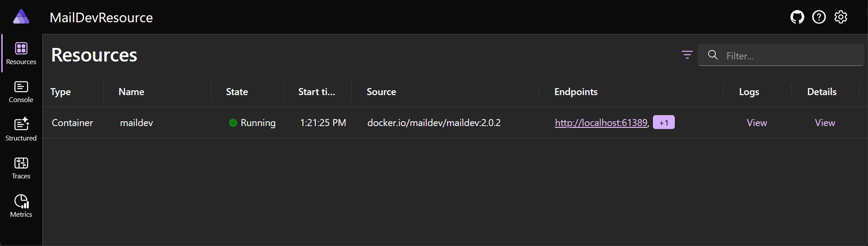
Task: Open the settings gear icon
Action: click(841, 17)
